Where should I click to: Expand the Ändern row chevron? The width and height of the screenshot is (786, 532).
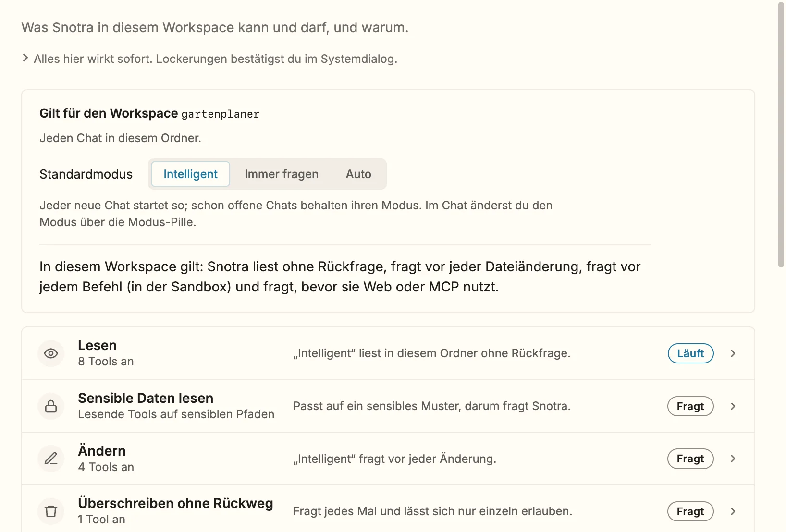[733, 459]
